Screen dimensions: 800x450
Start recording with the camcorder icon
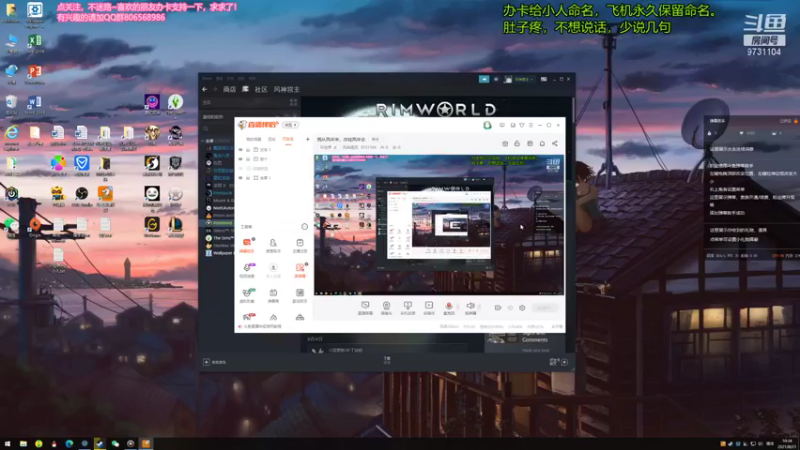coord(498,308)
